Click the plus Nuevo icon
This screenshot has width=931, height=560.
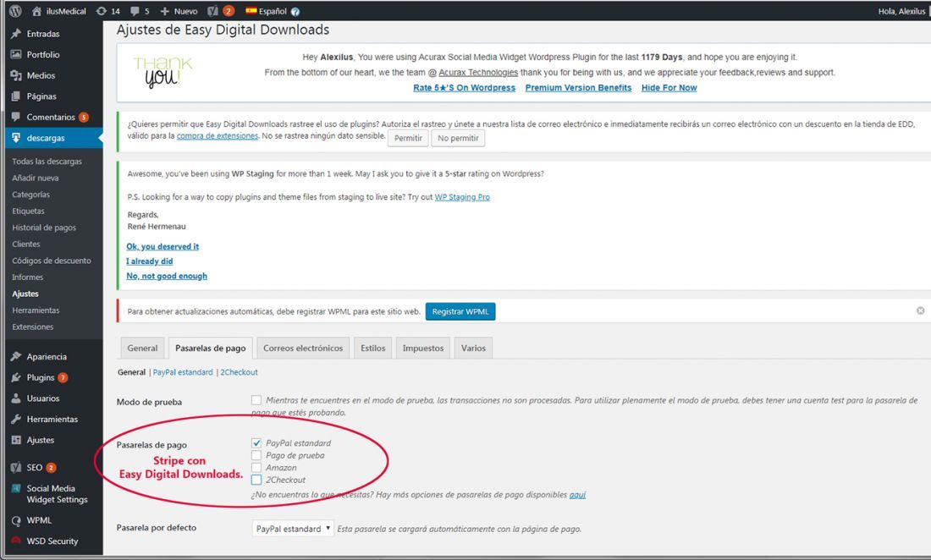[x=164, y=11]
